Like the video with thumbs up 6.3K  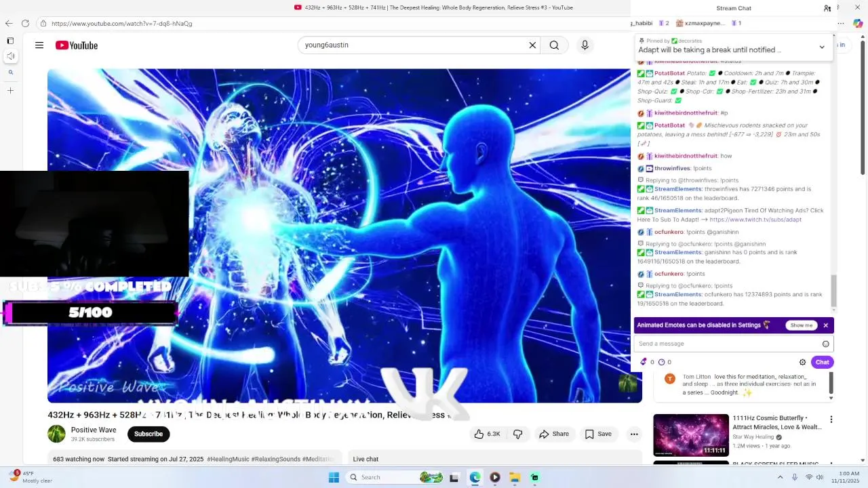pyautogui.click(x=487, y=434)
